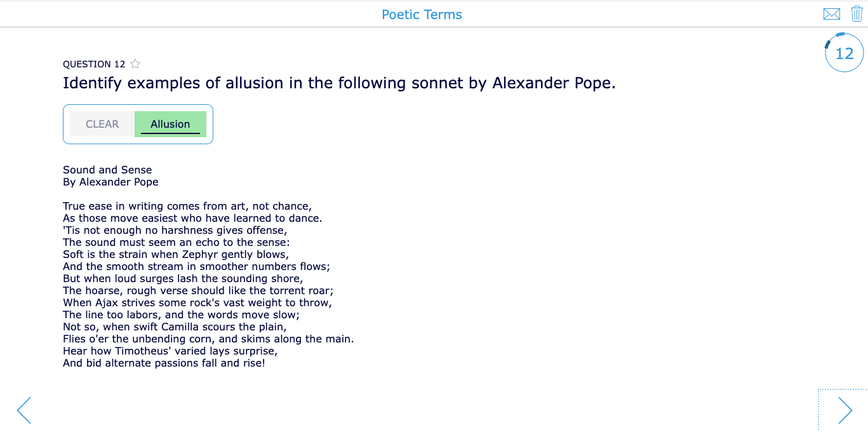The height and width of the screenshot is (439, 868).
Task: Go to previous question arrow
Action: [x=23, y=410]
